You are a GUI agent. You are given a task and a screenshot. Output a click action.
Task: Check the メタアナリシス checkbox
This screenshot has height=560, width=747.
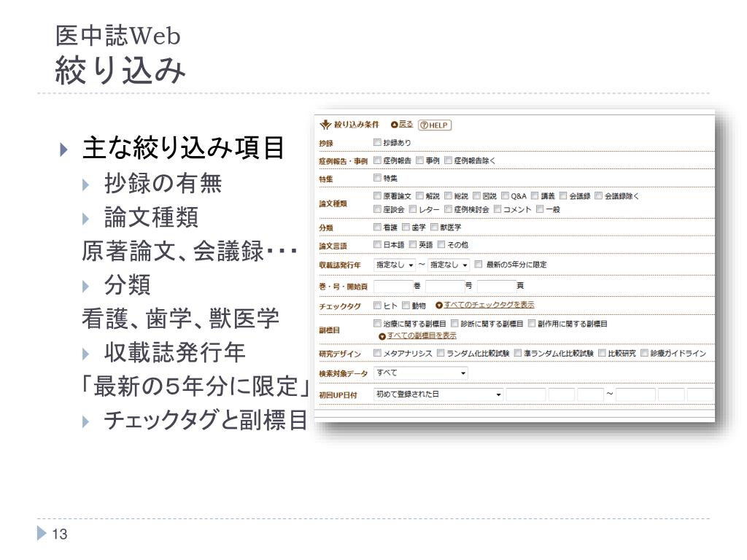(x=377, y=353)
